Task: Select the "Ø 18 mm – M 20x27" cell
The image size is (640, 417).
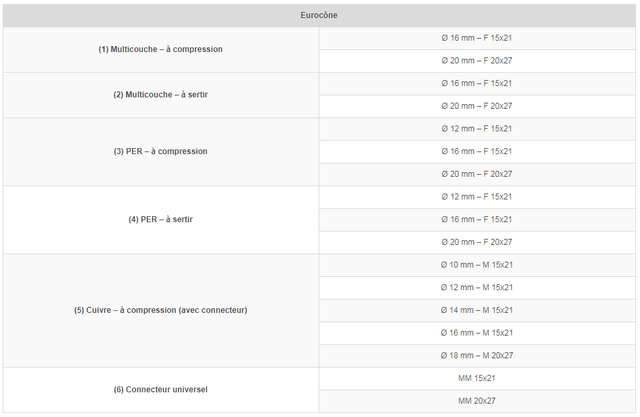Action: (x=477, y=355)
